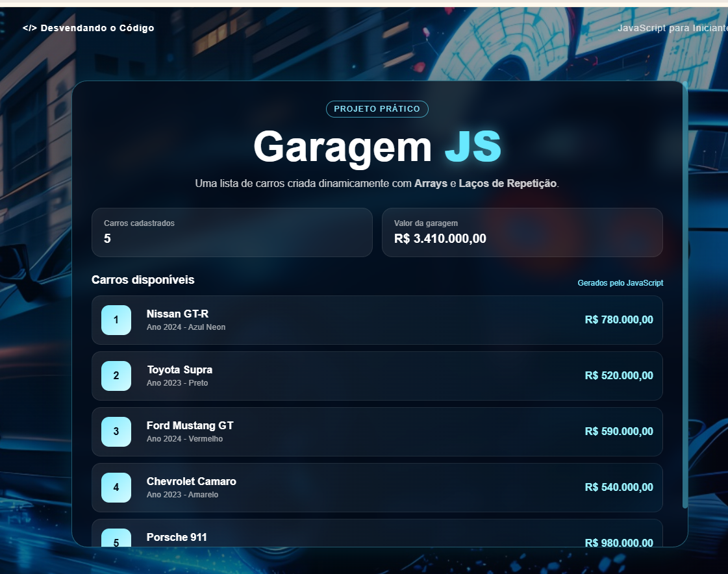Screen dimensions: 728x574
Task: Click number badge 4 for Chevrolet Camaro
Action: tap(116, 487)
